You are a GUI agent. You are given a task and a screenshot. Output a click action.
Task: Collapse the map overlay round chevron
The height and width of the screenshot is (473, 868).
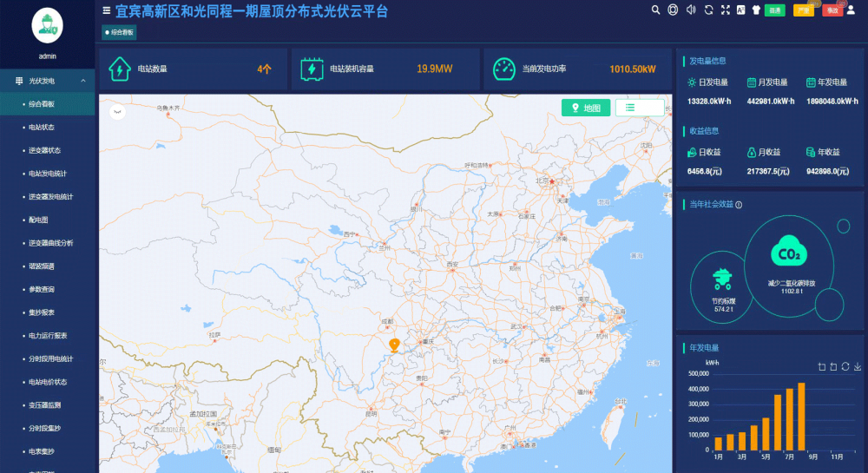pyautogui.click(x=117, y=112)
